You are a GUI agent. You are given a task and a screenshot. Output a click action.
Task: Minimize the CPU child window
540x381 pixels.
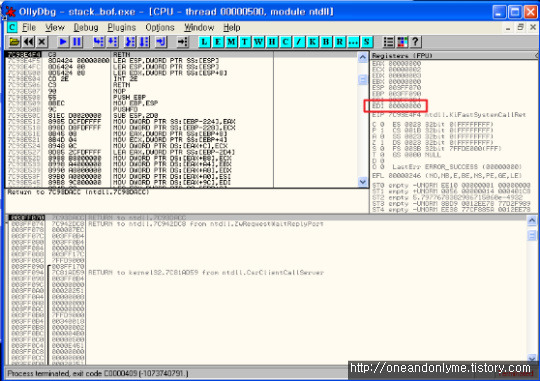click(508, 27)
